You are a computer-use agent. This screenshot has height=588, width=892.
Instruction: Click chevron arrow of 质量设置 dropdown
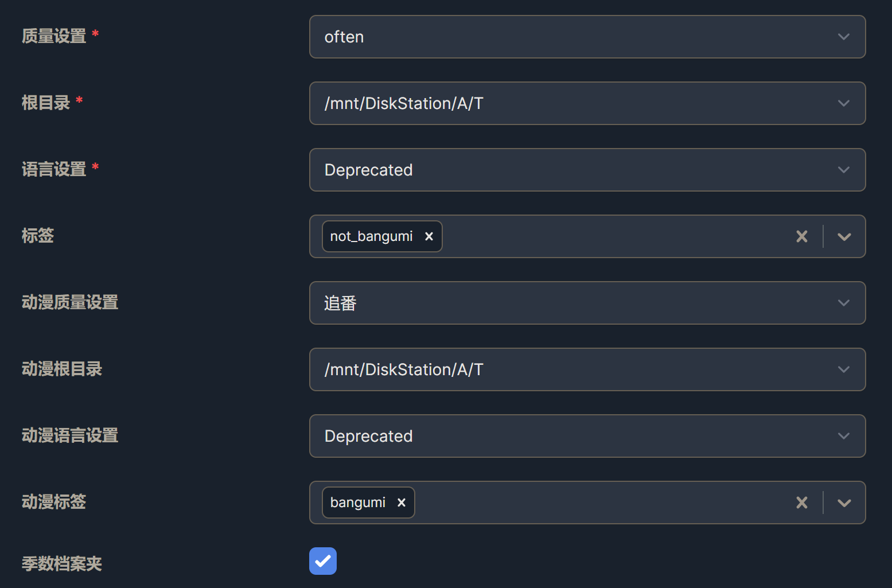tap(843, 37)
